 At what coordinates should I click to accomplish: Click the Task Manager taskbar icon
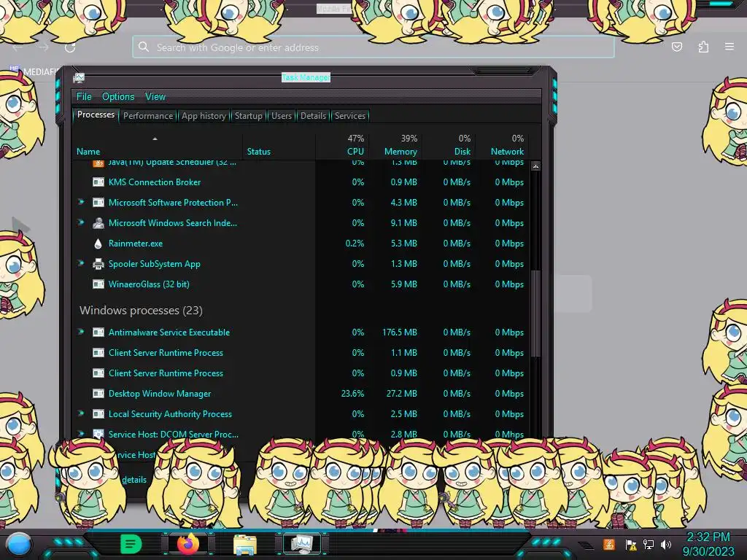click(x=302, y=544)
